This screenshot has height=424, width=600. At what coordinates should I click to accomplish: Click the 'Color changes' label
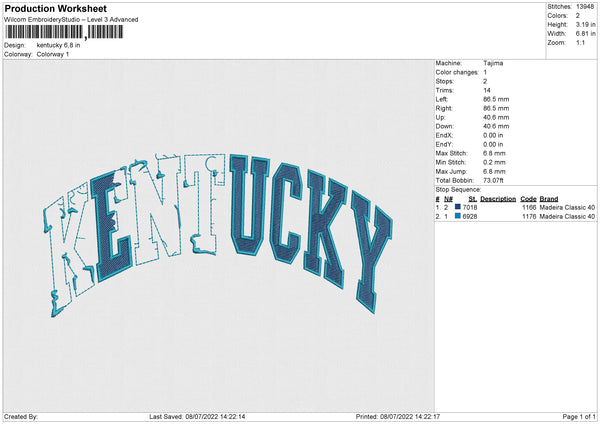457,72
